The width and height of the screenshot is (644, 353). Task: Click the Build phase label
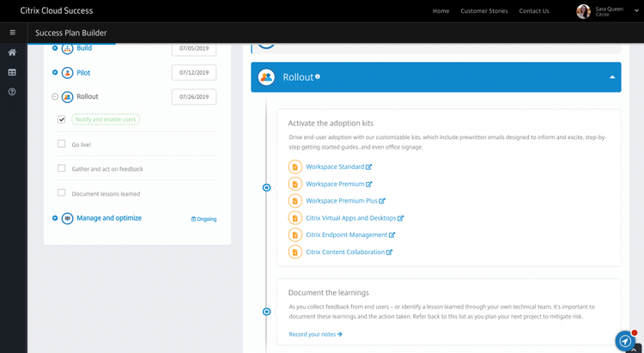point(84,48)
